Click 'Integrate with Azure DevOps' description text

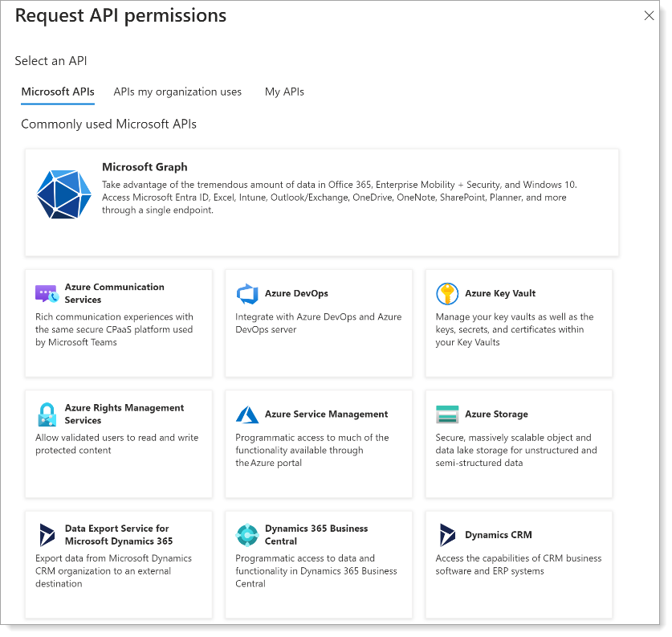pyautogui.click(x=319, y=323)
